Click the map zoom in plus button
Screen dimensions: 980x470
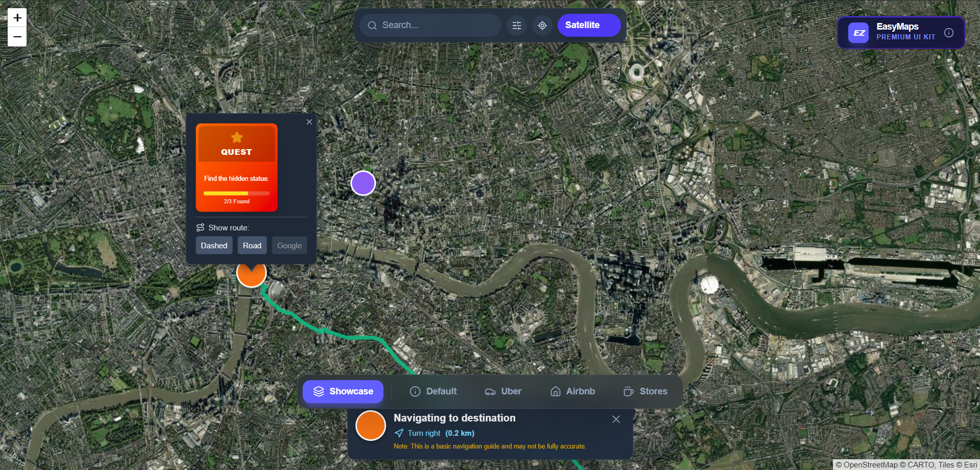(17, 18)
